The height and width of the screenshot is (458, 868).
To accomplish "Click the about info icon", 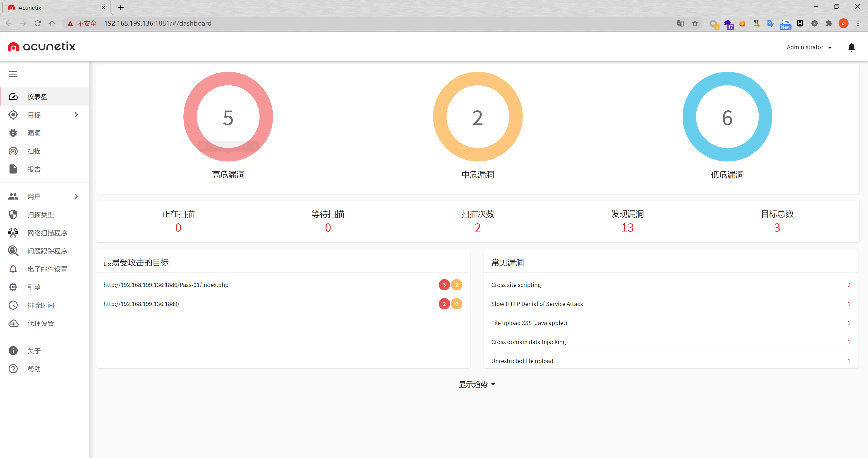I will [13, 351].
